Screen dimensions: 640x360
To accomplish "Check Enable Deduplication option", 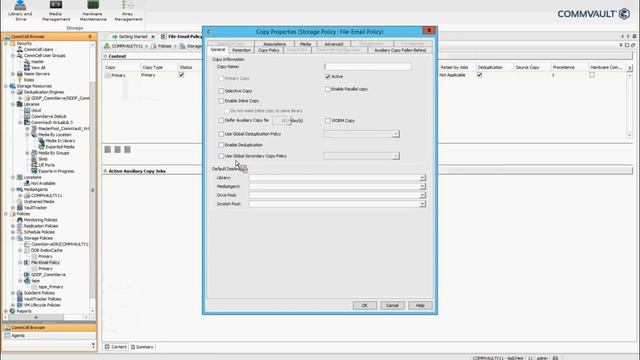I will (221, 145).
